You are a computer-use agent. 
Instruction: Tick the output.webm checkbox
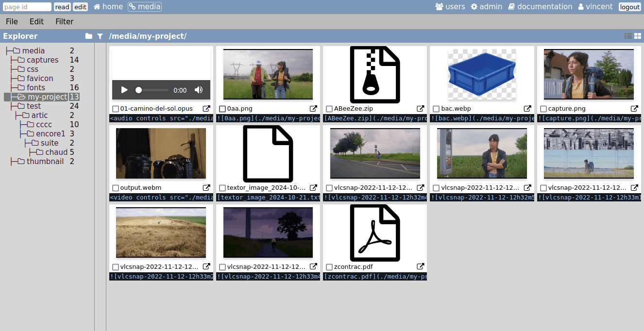click(116, 188)
